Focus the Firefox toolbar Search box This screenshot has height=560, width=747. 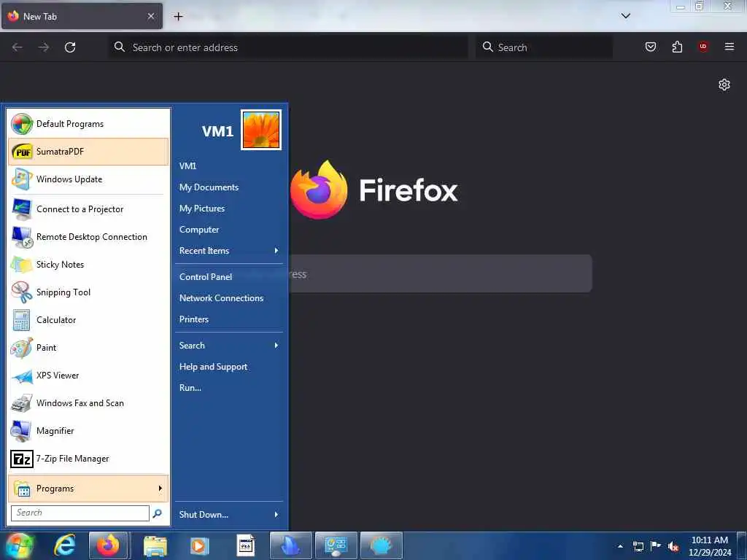(544, 47)
